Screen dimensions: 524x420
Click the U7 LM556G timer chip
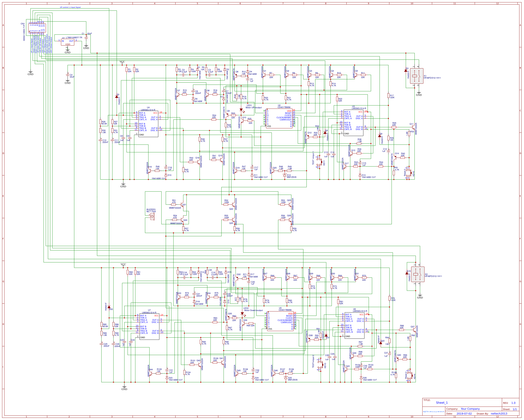[149, 326]
